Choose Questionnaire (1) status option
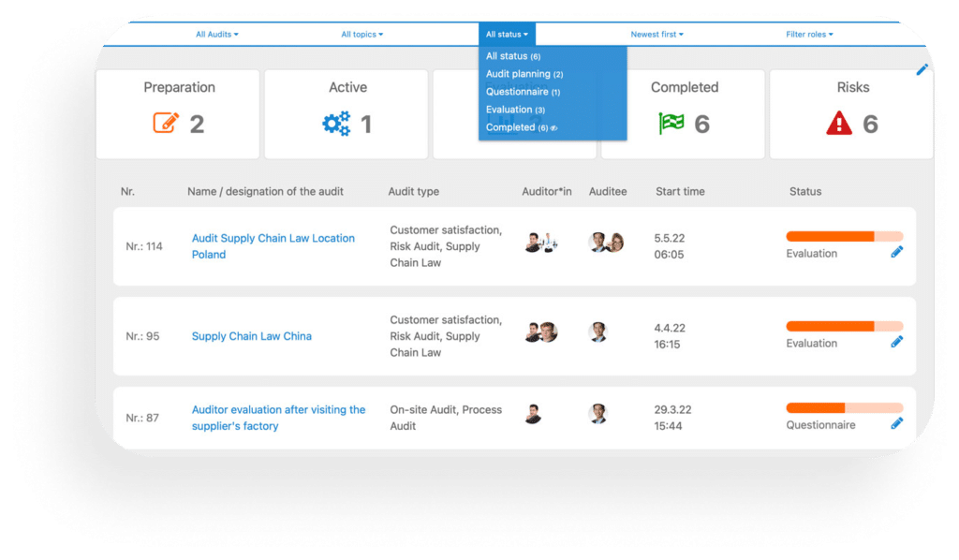The height and width of the screenshot is (560, 959). [x=523, y=92]
